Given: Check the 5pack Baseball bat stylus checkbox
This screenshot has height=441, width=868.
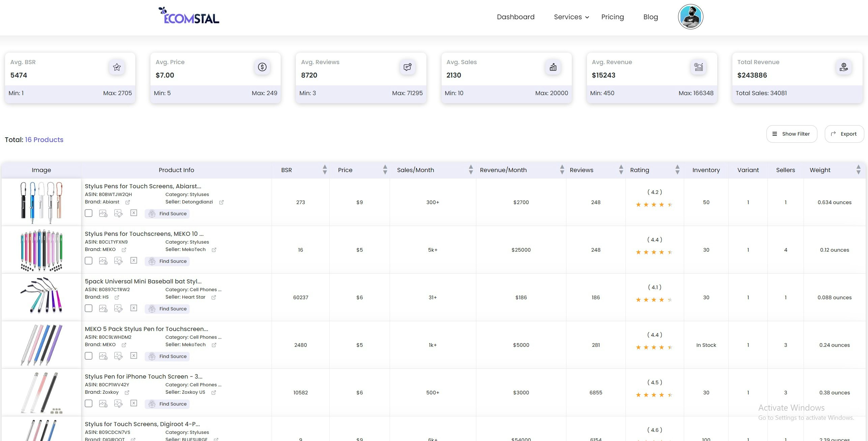Looking at the screenshot, I should tap(88, 308).
